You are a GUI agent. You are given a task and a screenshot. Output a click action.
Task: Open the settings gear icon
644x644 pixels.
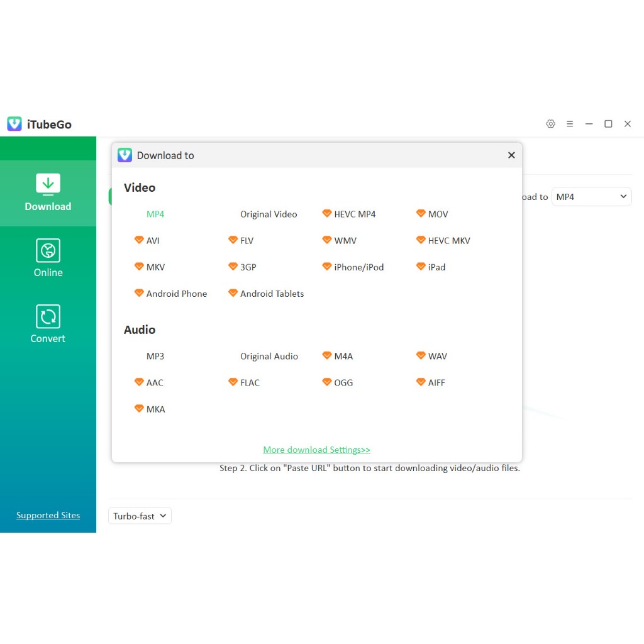pyautogui.click(x=550, y=124)
